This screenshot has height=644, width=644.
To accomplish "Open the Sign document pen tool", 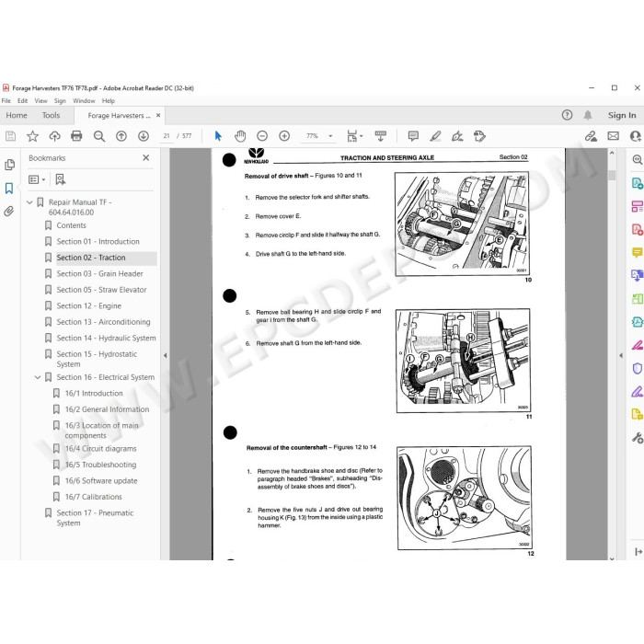I will 457,136.
